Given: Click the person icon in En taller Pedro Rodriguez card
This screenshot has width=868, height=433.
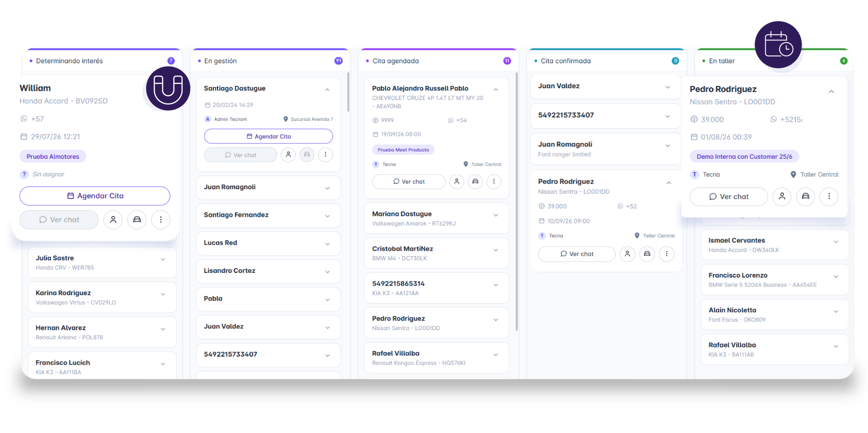Looking at the screenshot, I should pos(782,196).
